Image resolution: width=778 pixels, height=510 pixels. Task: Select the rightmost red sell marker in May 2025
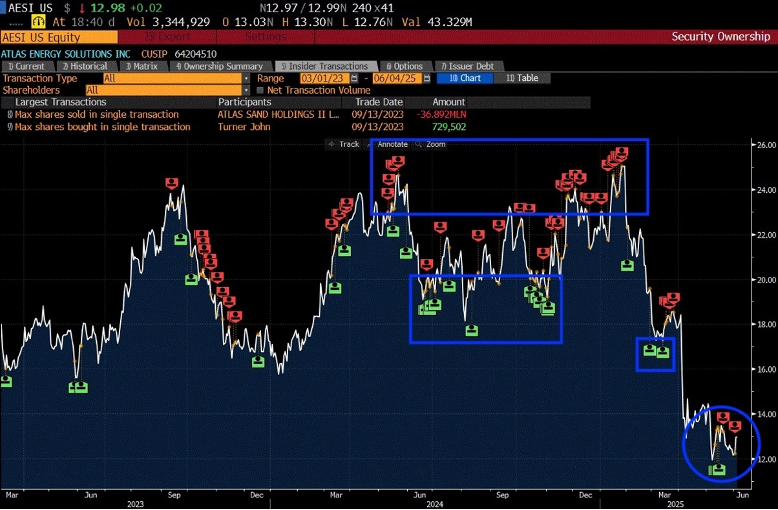735,426
